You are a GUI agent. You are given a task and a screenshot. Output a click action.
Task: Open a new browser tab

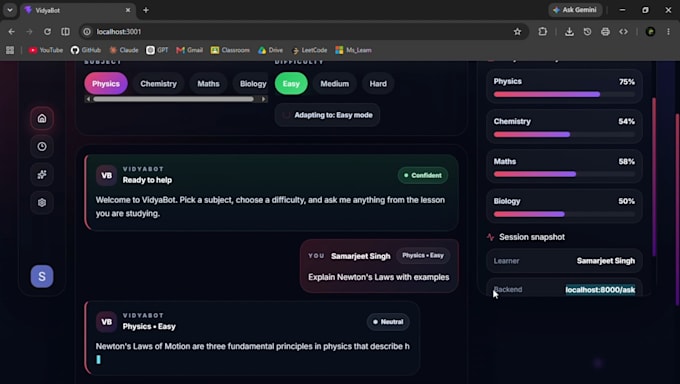coord(146,10)
